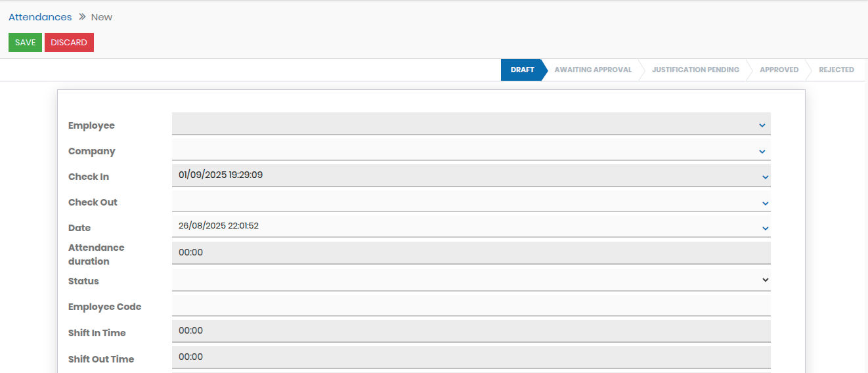Expand the Status select dropdown
This screenshot has height=373, width=868.
(x=765, y=280)
